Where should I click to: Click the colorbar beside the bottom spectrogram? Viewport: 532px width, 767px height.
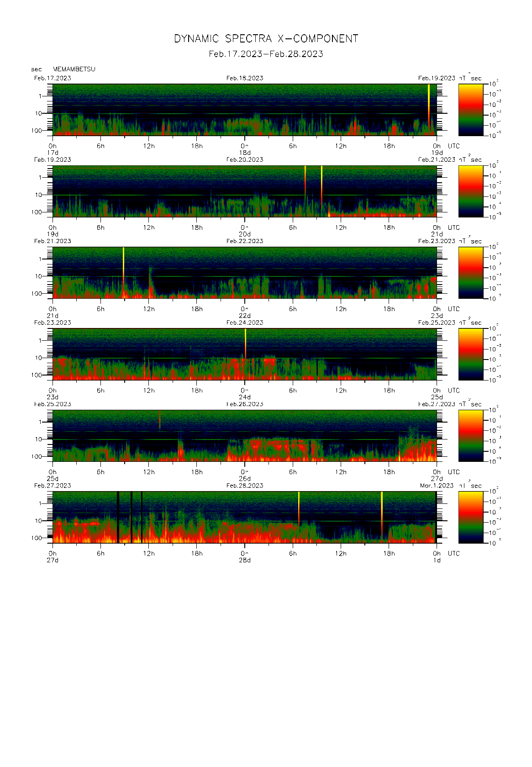click(x=470, y=517)
